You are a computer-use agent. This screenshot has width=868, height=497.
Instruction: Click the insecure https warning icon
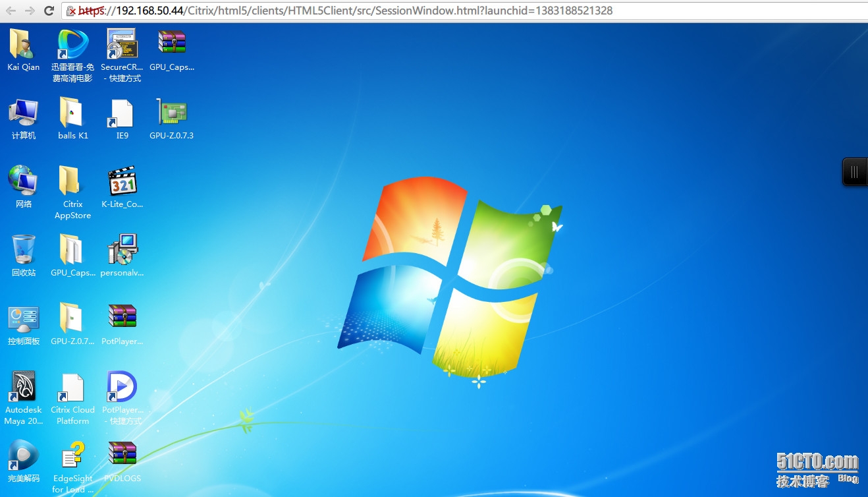72,11
